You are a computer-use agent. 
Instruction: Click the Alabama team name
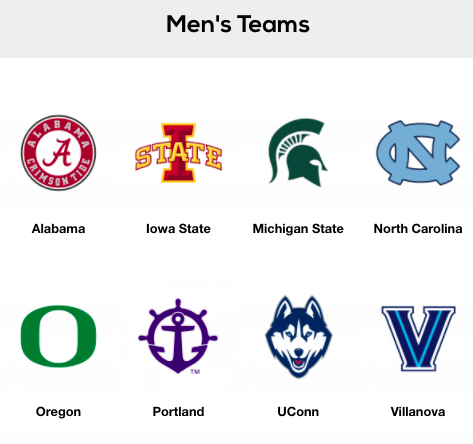(58, 229)
